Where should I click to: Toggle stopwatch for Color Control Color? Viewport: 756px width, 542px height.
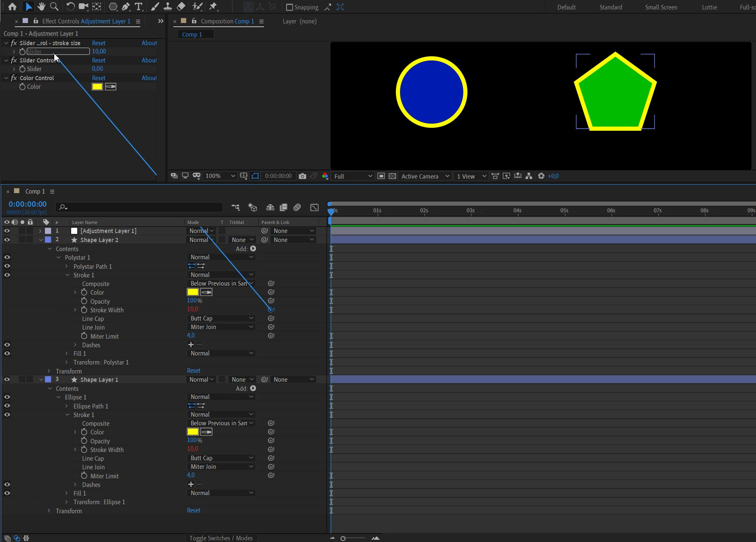click(x=23, y=87)
